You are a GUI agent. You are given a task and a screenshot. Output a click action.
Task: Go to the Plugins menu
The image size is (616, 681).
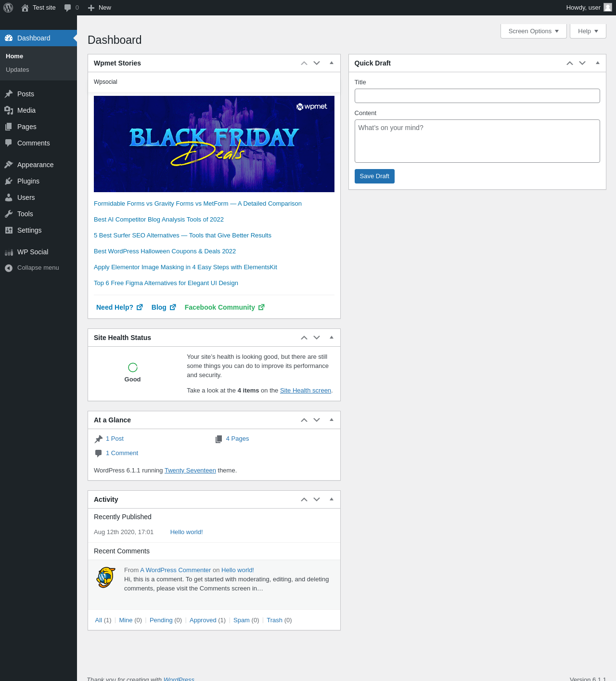[x=38, y=181]
